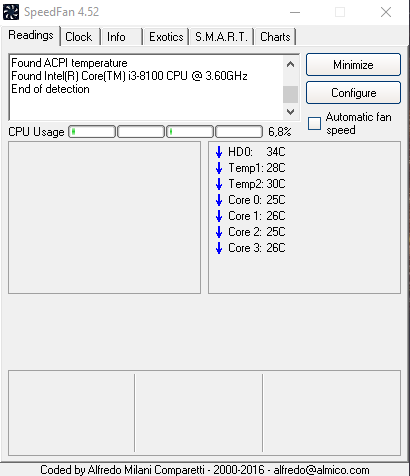This screenshot has width=410, height=476.
Task: Click the log scrollbar up arrow
Action: pos(290,64)
